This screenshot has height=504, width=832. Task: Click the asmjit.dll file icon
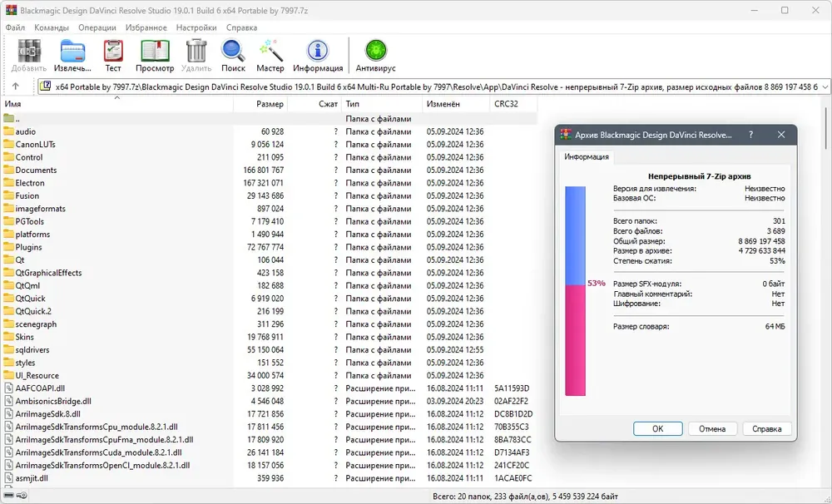(8, 478)
